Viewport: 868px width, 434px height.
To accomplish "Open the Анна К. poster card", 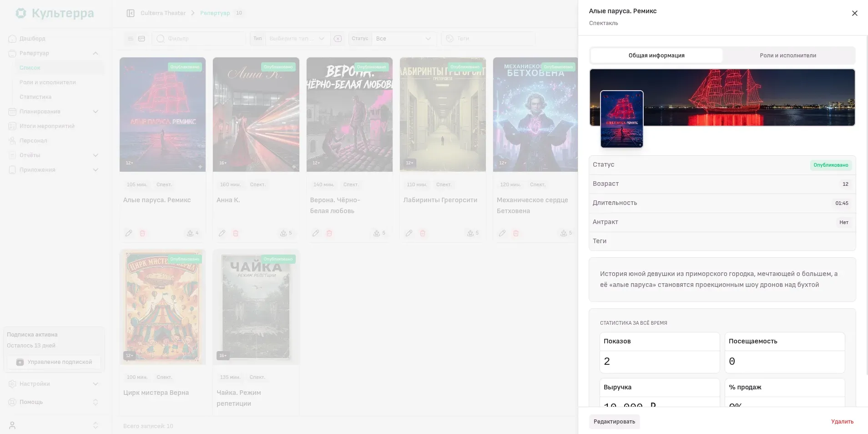I will 256,115.
